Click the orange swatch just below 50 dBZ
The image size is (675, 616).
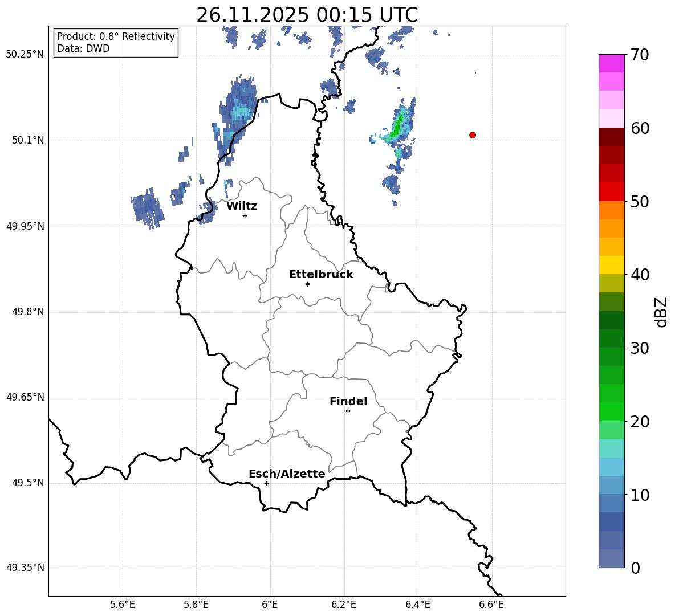[612, 210]
